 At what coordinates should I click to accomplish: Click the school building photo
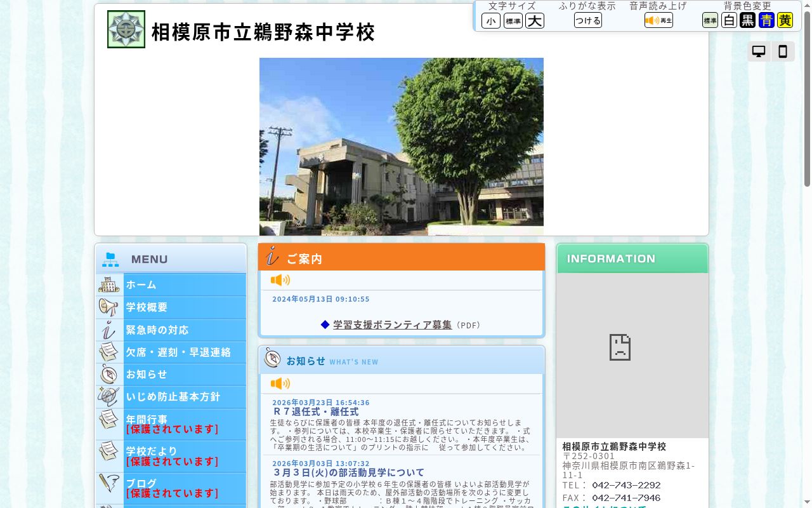tap(402, 147)
